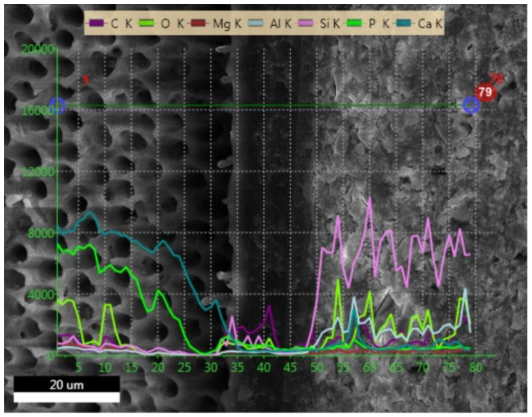Click the 20000 y-axis label
Viewport: 532px width, 417px height.
[37, 50]
